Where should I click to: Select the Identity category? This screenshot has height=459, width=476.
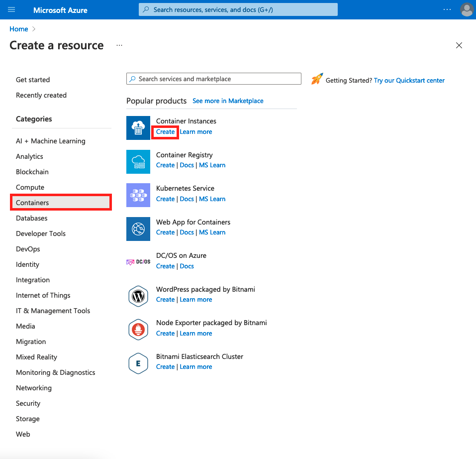click(28, 264)
